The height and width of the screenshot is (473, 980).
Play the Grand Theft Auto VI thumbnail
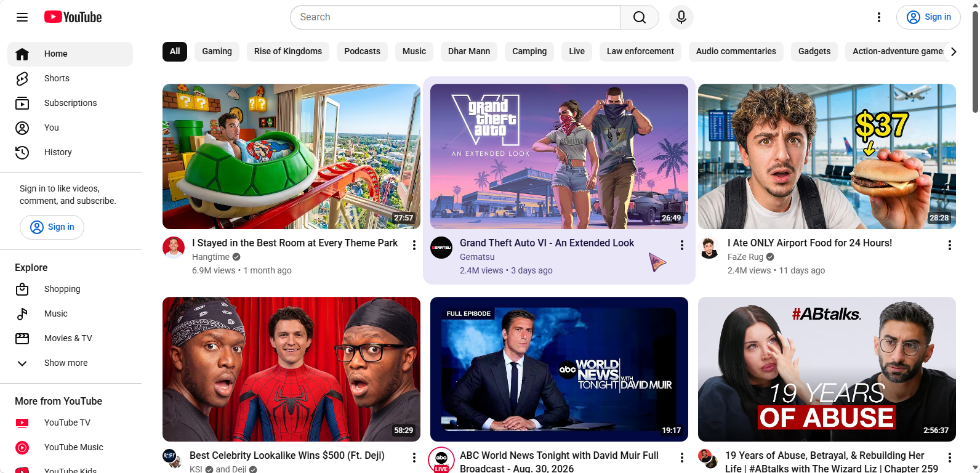[x=559, y=156]
